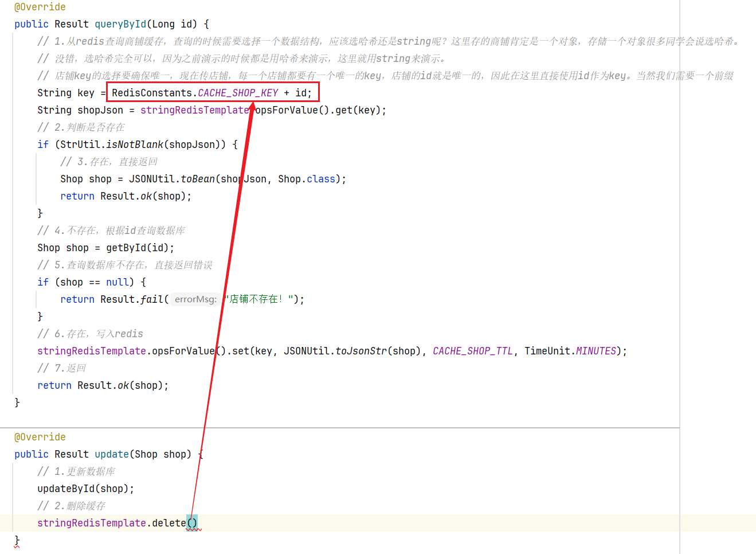Screen dimensions: 756x554
Task: Click the comment "// 5.查询数据库不存在，直接返回错误"
Action: [125, 265]
